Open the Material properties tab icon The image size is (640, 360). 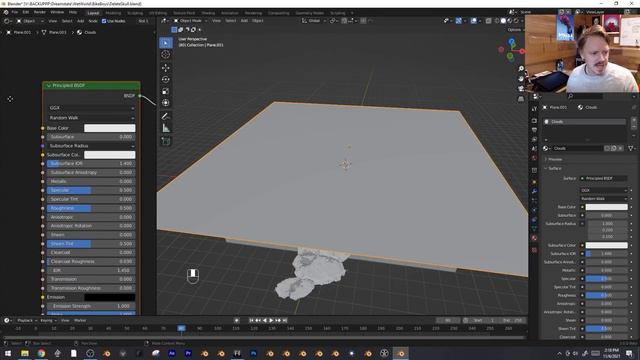click(x=534, y=238)
